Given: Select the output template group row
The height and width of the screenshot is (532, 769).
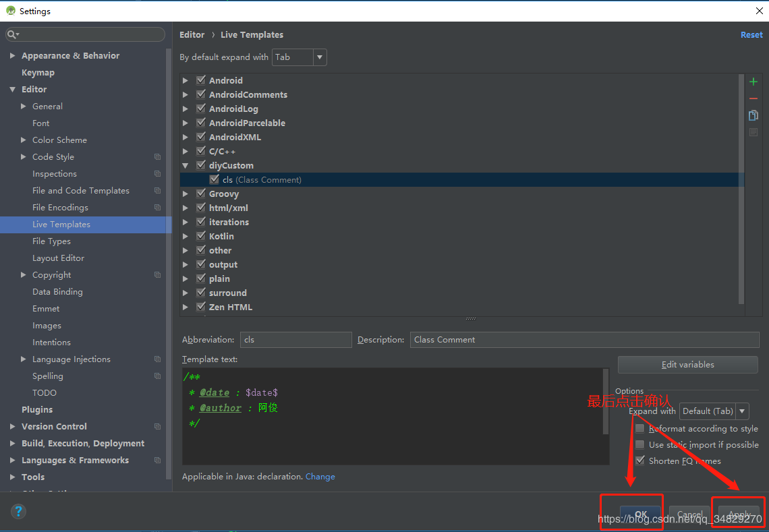Looking at the screenshot, I should pyautogui.click(x=462, y=265).
